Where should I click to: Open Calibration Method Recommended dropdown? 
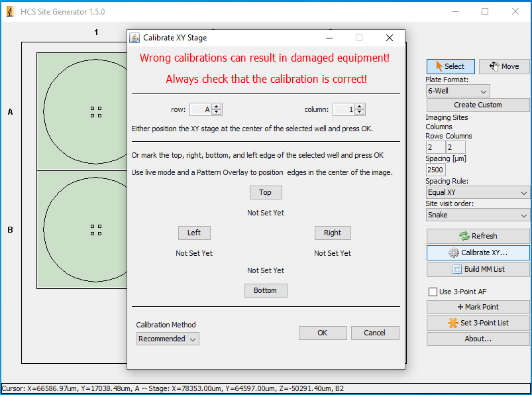point(168,339)
